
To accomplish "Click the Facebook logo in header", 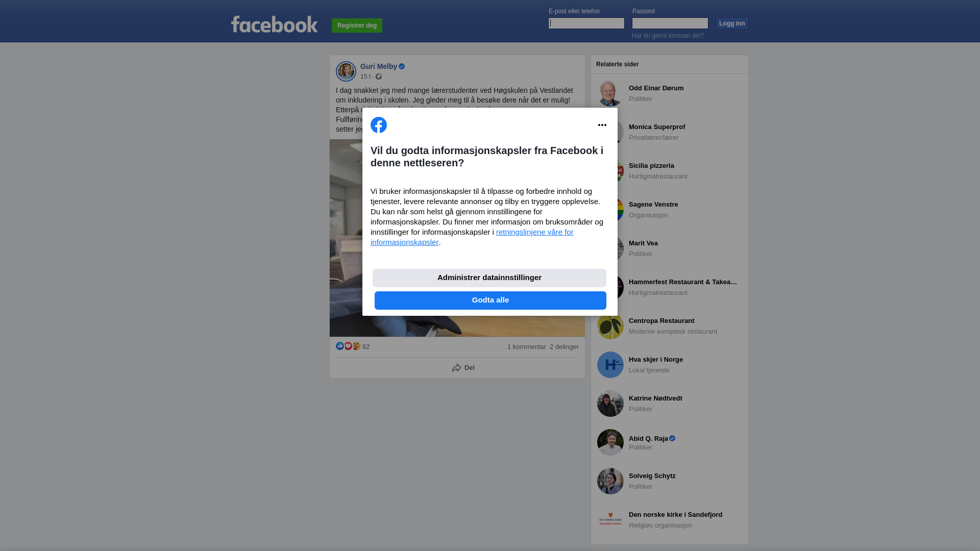I will 274,24.
